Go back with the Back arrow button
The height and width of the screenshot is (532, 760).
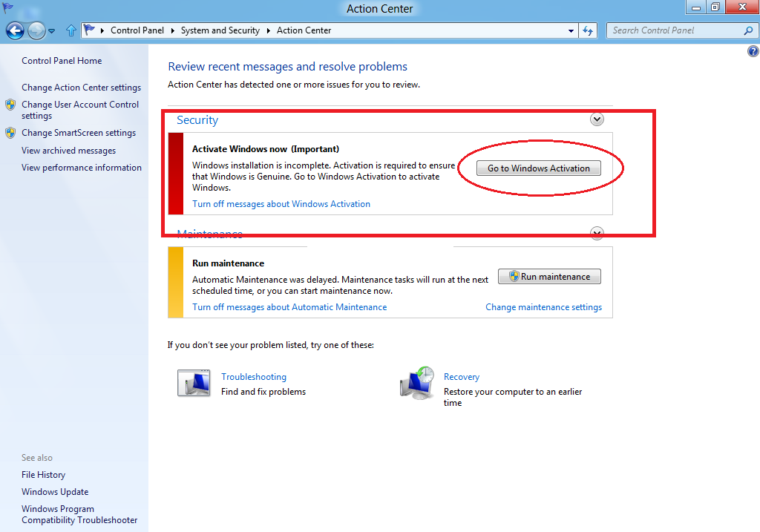click(x=15, y=31)
